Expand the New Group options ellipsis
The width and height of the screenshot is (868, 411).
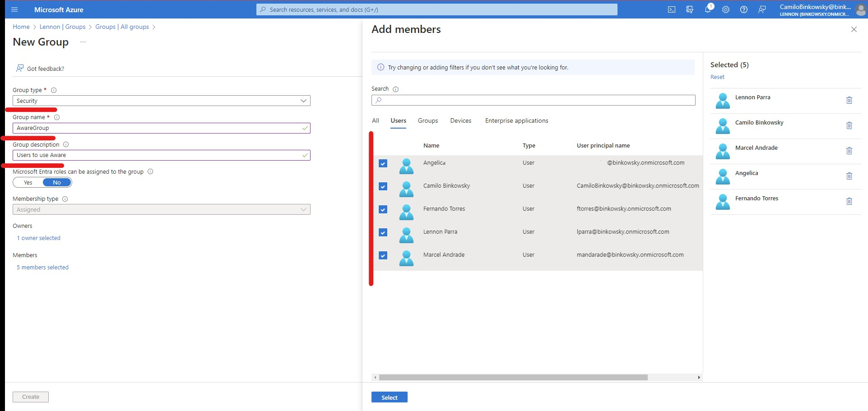pyautogui.click(x=83, y=42)
